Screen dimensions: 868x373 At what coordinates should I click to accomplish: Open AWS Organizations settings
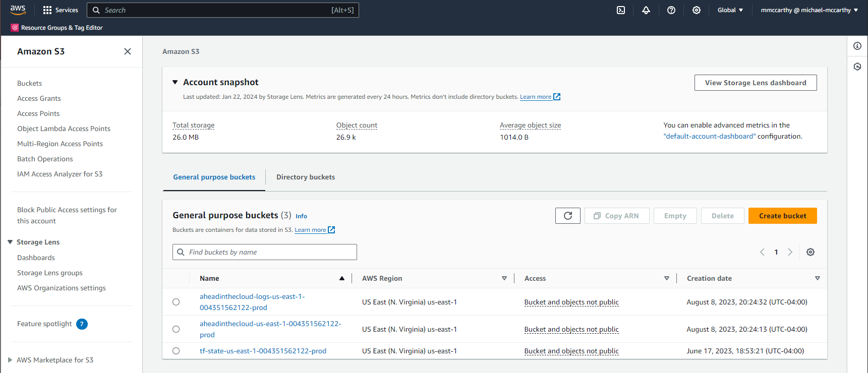point(62,288)
